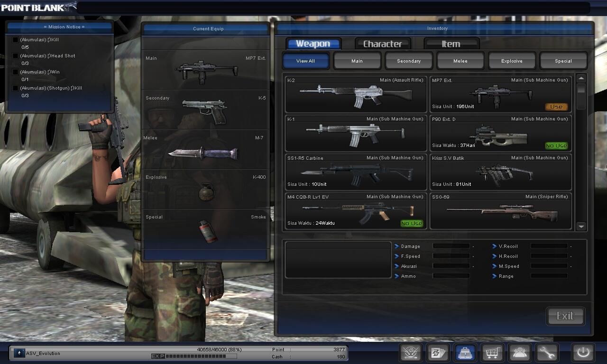Open the shop cart icon
The image size is (607, 364).
click(x=492, y=353)
